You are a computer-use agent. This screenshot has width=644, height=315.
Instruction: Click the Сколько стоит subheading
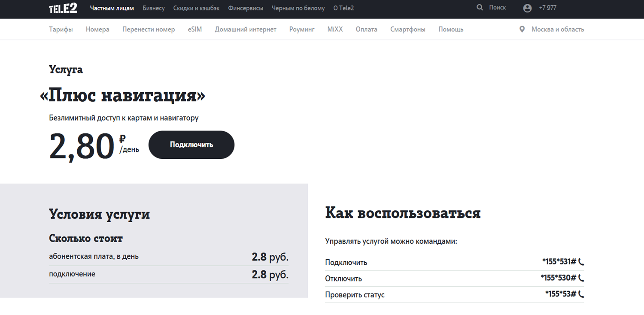coord(86,238)
